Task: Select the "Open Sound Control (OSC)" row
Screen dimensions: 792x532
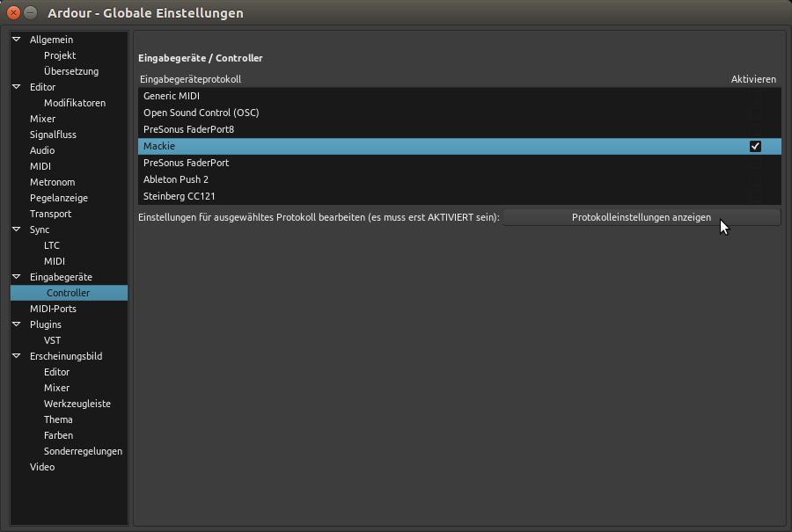Action: (459, 113)
